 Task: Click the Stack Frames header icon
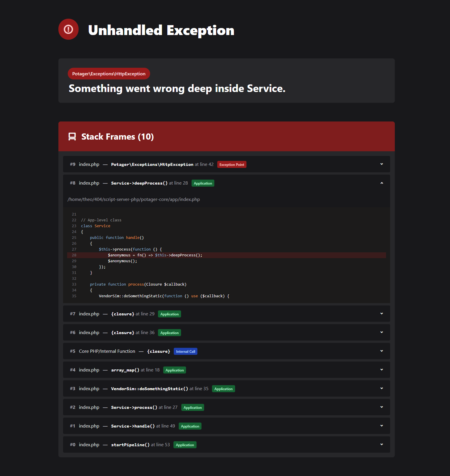tap(72, 137)
